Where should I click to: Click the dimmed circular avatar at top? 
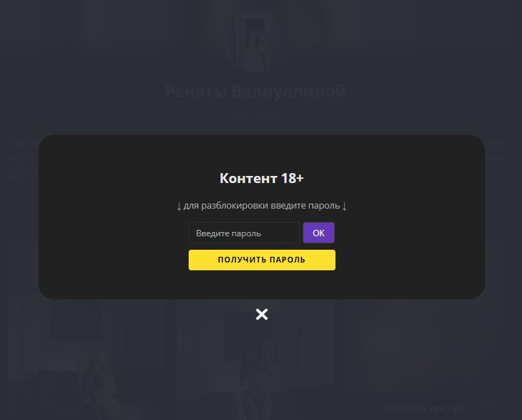255,41
